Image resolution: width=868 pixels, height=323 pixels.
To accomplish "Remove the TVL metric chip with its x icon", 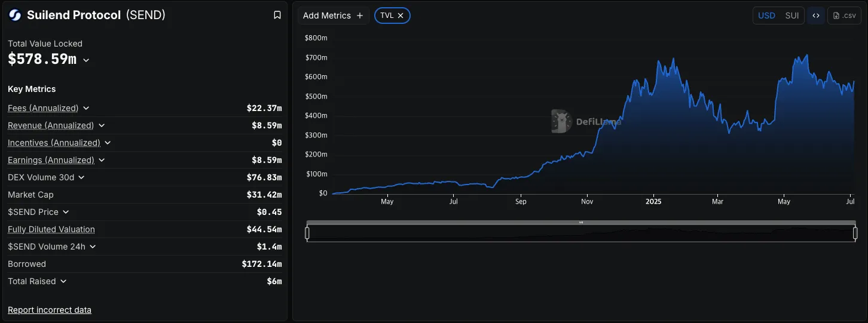I will click(401, 16).
